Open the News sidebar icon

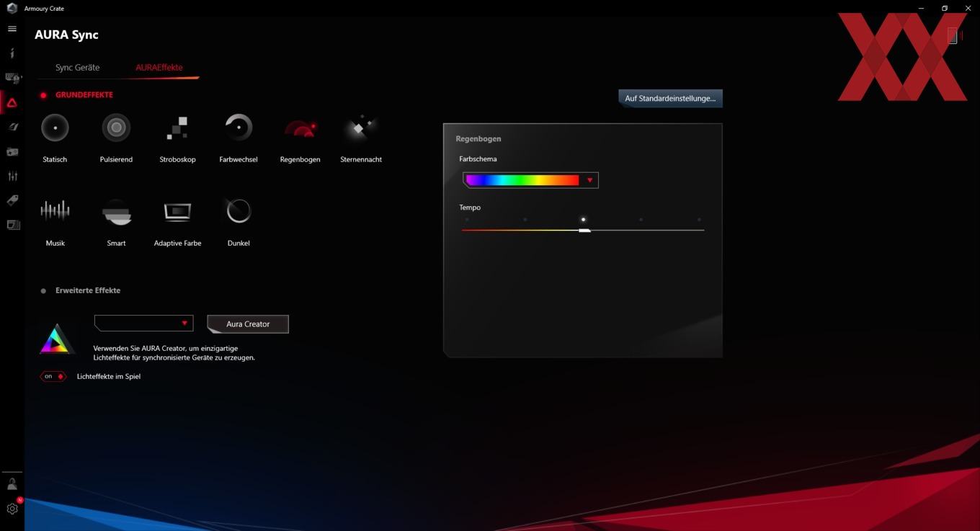coord(12,225)
